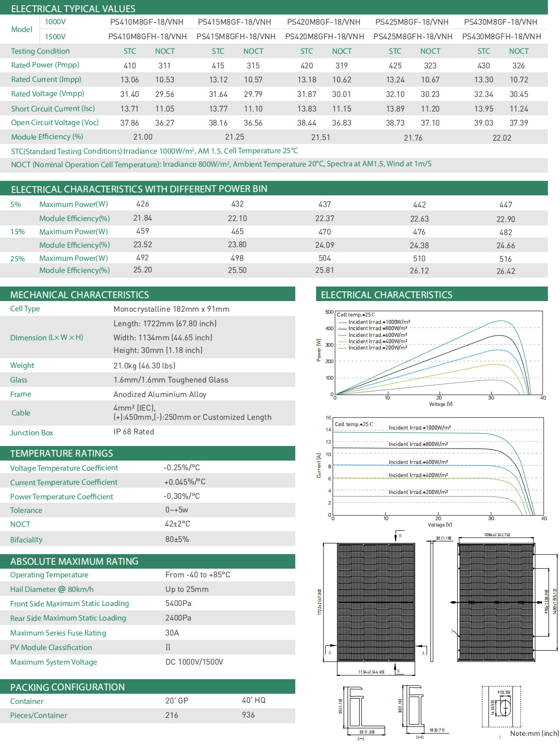Click the Rated Power (Pmpp) row label
Screen dimensions: 560x749
[x=45, y=65]
